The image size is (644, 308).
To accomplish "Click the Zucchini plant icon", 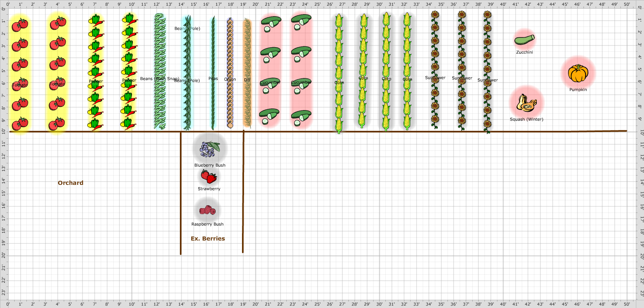I will tap(524, 40).
